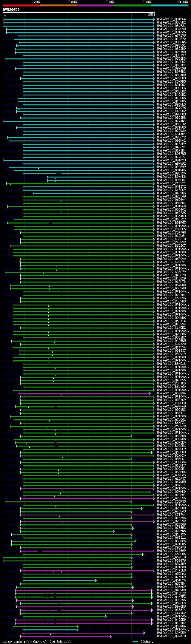This screenshot has height=644, width=191.
Task: Open the UniRef100_P32476 hit link
Action: click(x=171, y=561)
